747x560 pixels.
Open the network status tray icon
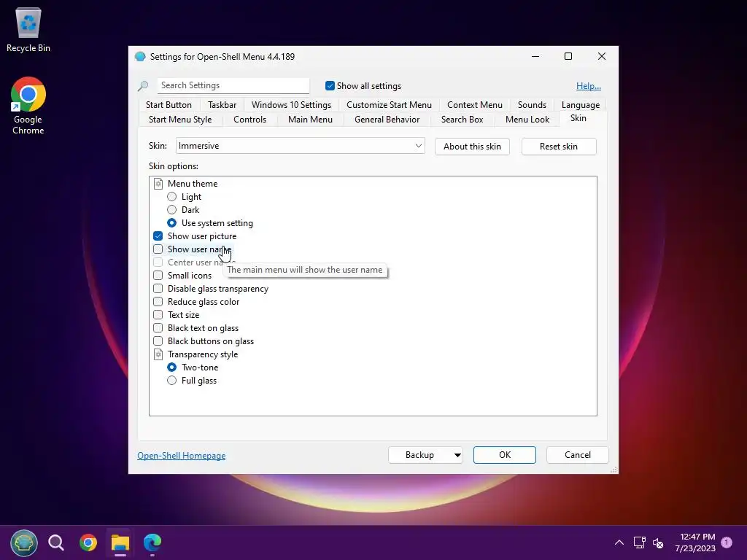click(x=639, y=542)
